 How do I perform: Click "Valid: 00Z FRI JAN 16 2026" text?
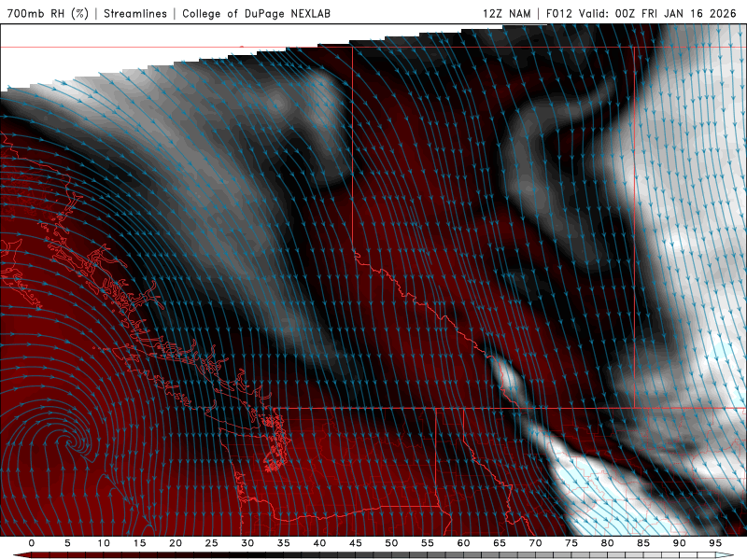(657, 13)
